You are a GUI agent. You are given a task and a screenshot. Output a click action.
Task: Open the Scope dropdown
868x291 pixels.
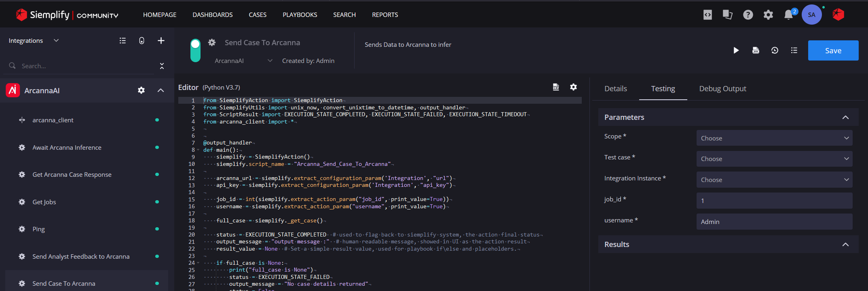coord(774,138)
